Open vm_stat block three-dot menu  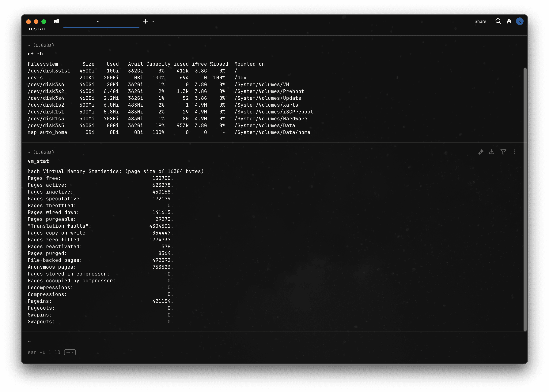tap(515, 152)
